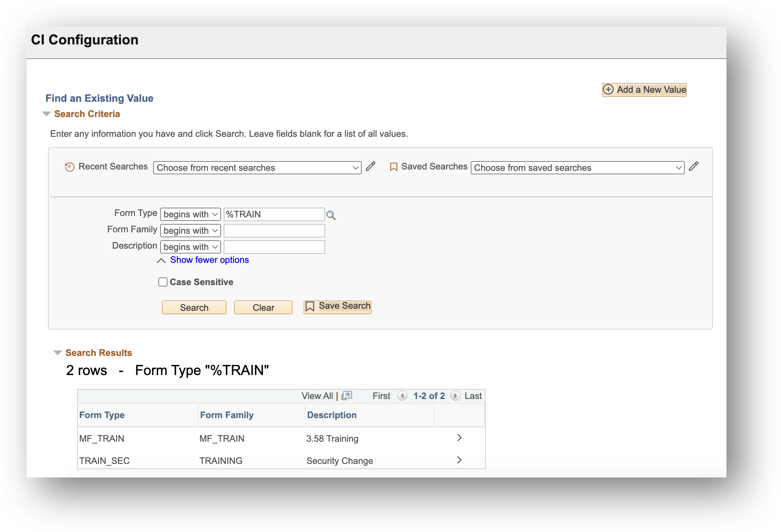Click the Description input field
This screenshot has height=532, width=781.
click(274, 247)
